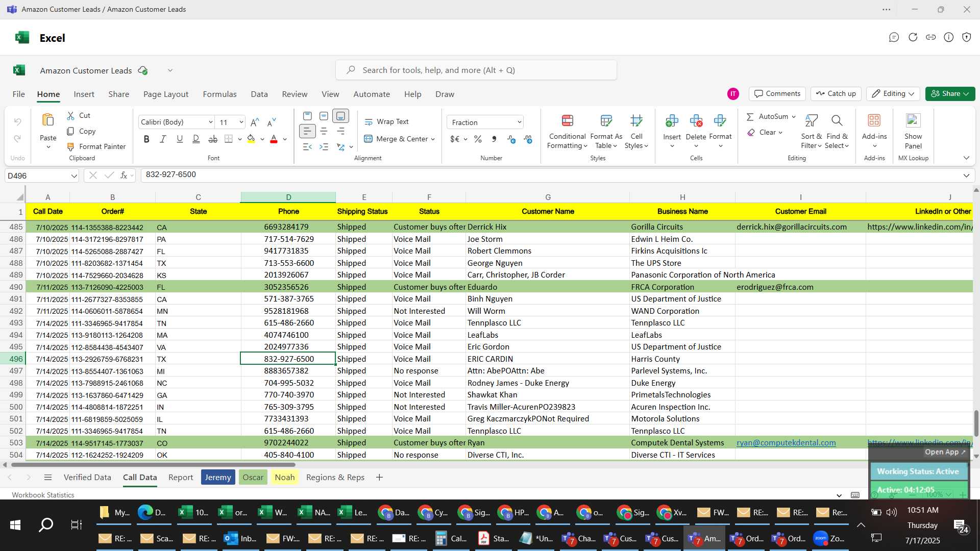This screenshot has width=980, height=551.
Task: Expand the formula bar
Action: click(966, 176)
